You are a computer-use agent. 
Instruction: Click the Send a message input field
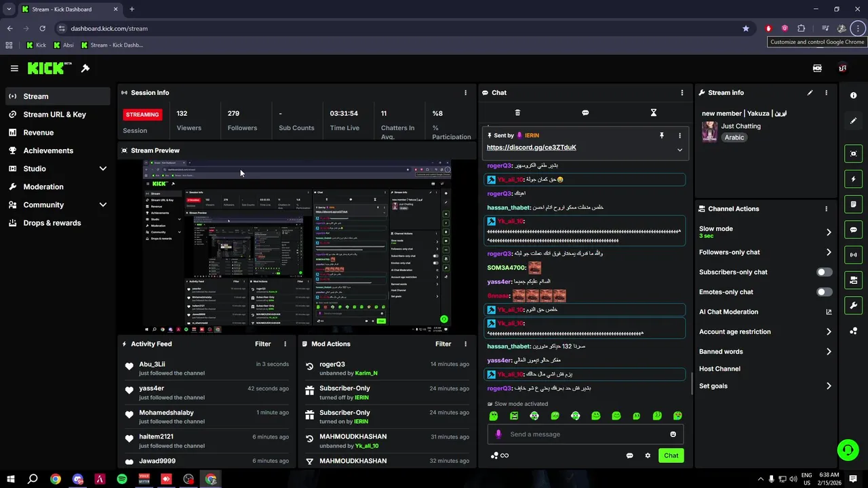(x=585, y=434)
